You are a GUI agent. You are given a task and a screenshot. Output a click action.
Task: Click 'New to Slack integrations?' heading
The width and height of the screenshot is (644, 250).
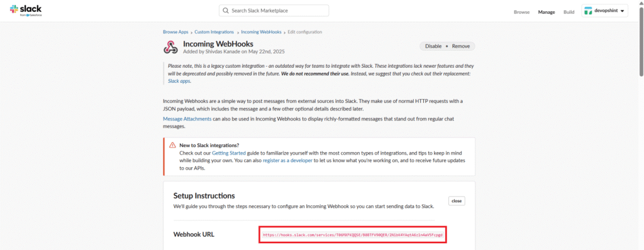pyautogui.click(x=209, y=145)
